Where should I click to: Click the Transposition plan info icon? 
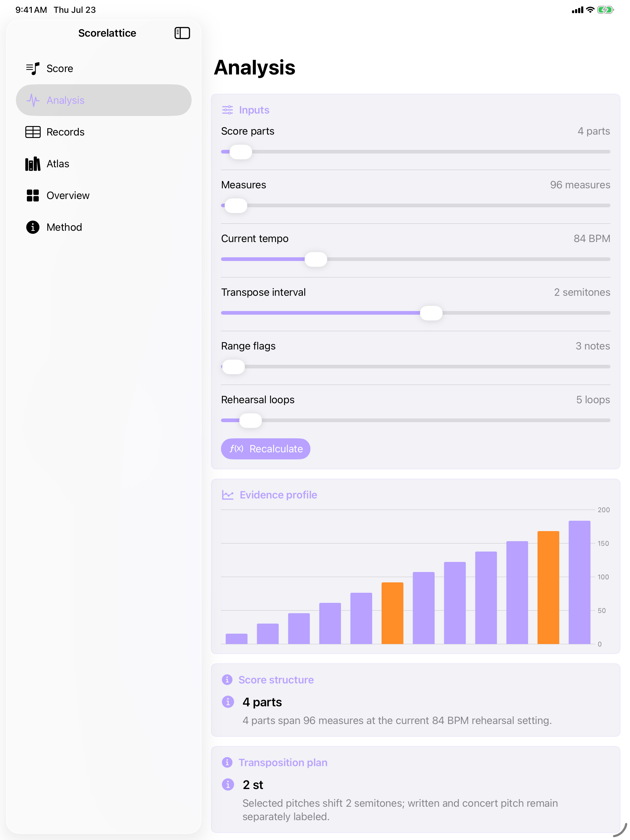(227, 762)
